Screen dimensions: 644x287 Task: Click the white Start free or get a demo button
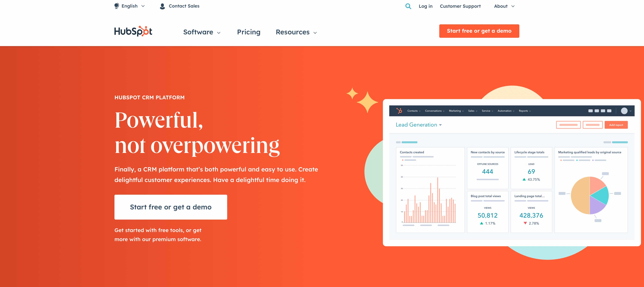pos(171,207)
